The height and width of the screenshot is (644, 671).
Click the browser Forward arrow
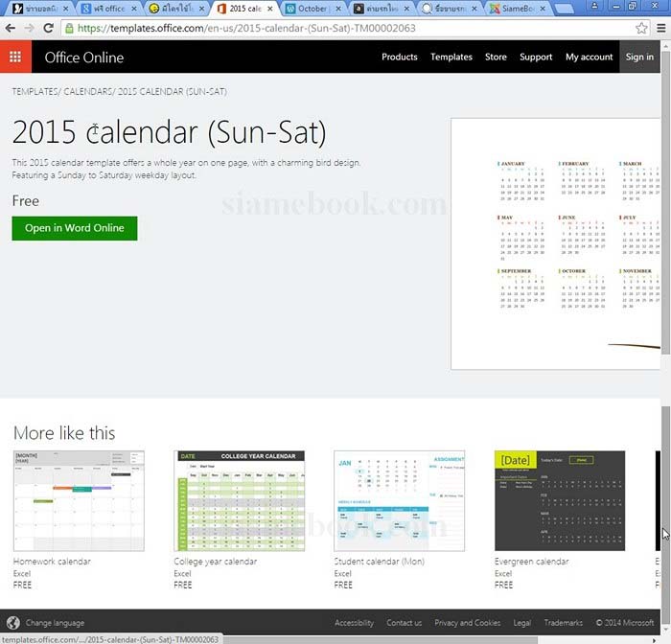[x=29, y=28]
